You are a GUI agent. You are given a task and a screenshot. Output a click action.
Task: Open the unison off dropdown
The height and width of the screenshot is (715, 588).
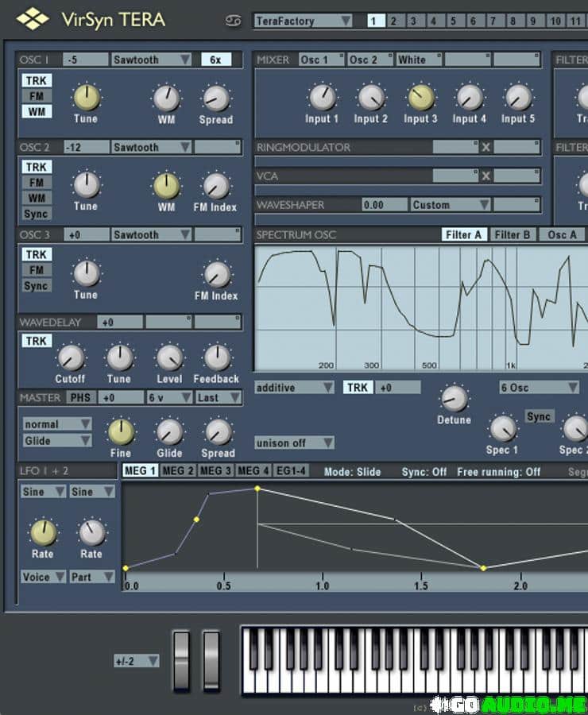(294, 443)
